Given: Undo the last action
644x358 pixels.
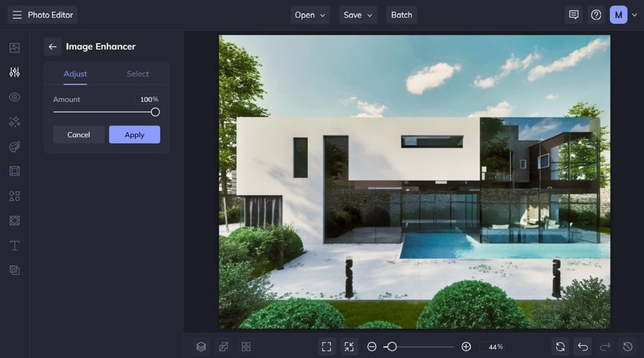Looking at the screenshot, I should pos(583,347).
